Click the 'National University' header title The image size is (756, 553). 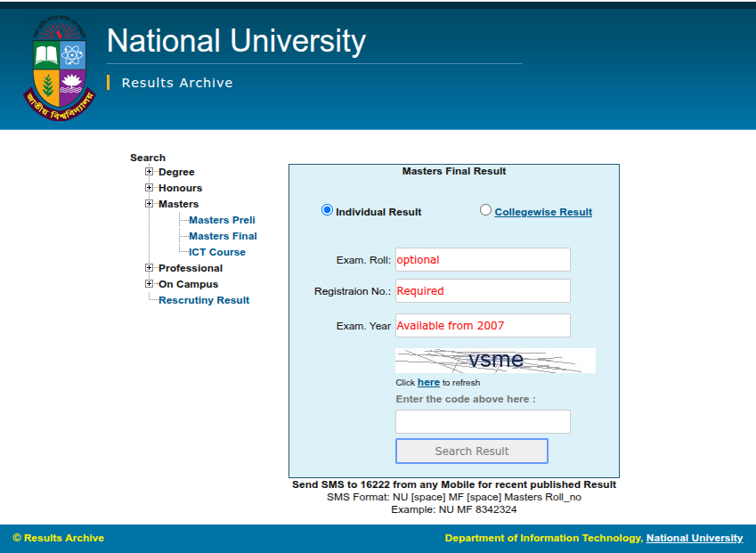[236, 40]
